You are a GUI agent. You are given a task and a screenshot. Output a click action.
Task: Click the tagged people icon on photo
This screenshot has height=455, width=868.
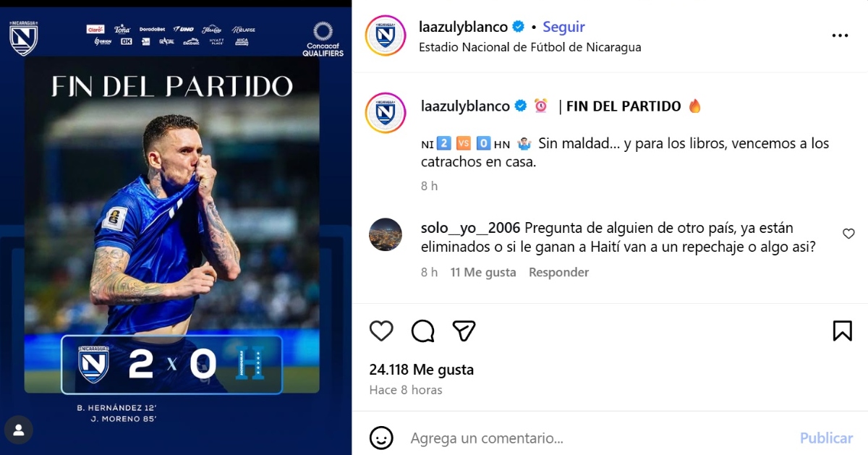[x=19, y=430]
